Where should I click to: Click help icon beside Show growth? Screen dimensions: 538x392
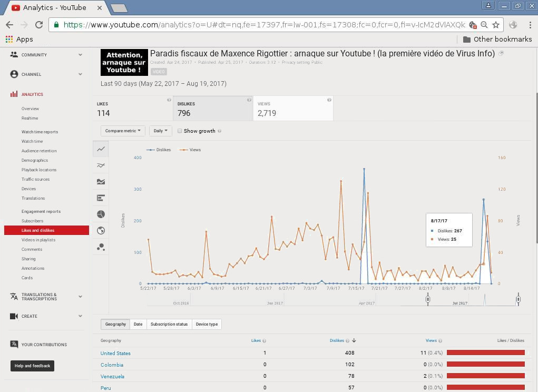click(220, 131)
